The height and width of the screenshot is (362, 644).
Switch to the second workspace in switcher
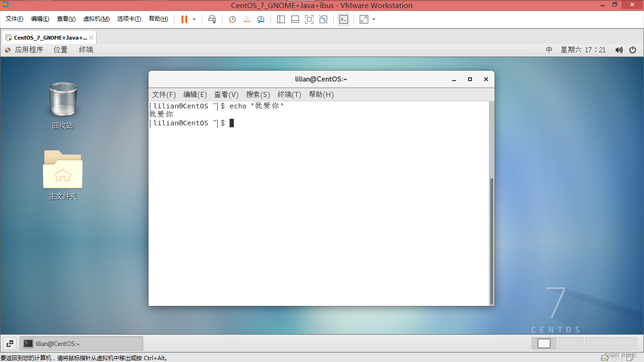[570, 343]
